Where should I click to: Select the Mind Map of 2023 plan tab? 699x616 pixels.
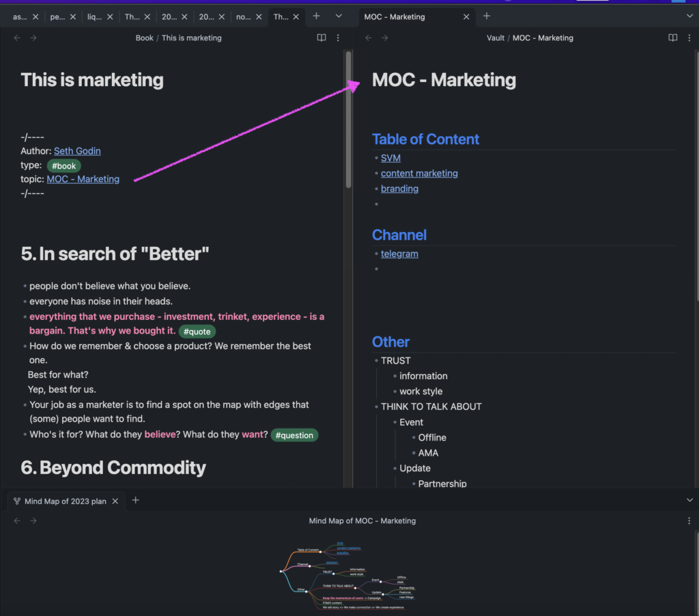65,501
